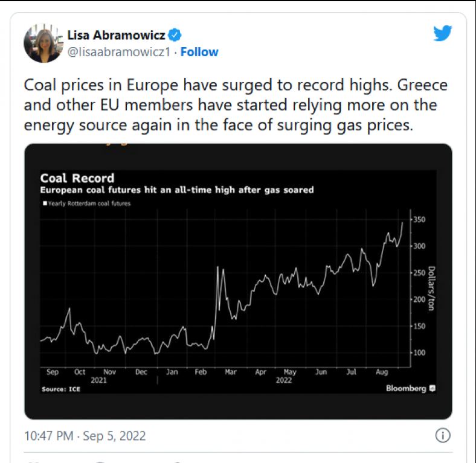The width and height of the screenshot is (476, 463).
Task: Open Lisa Abramowicz's profile avatar
Action: click(43, 43)
